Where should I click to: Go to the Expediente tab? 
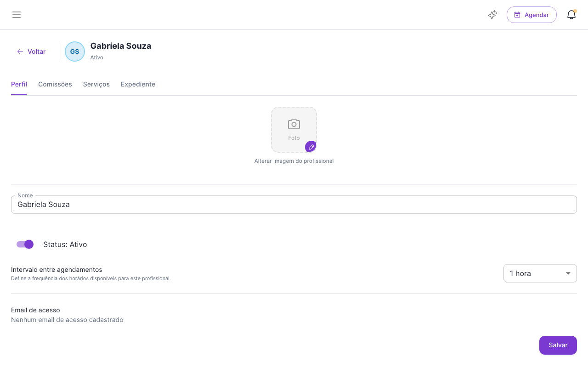138,85
